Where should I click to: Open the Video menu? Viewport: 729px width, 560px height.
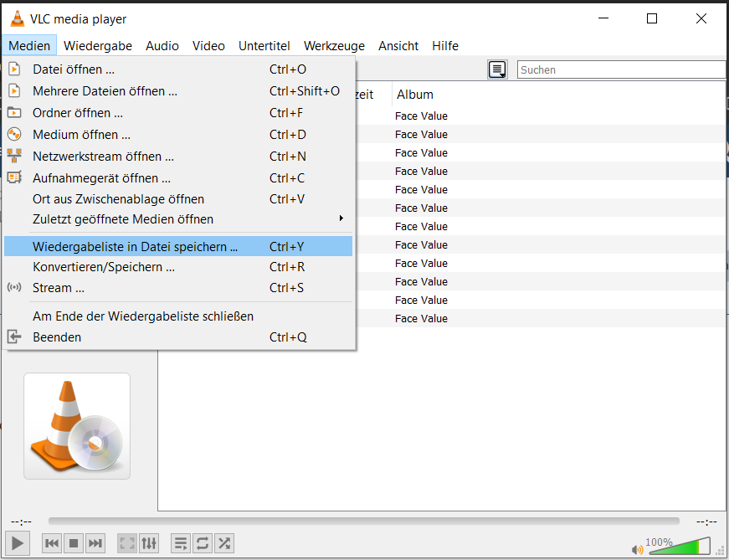coord(208,45)
